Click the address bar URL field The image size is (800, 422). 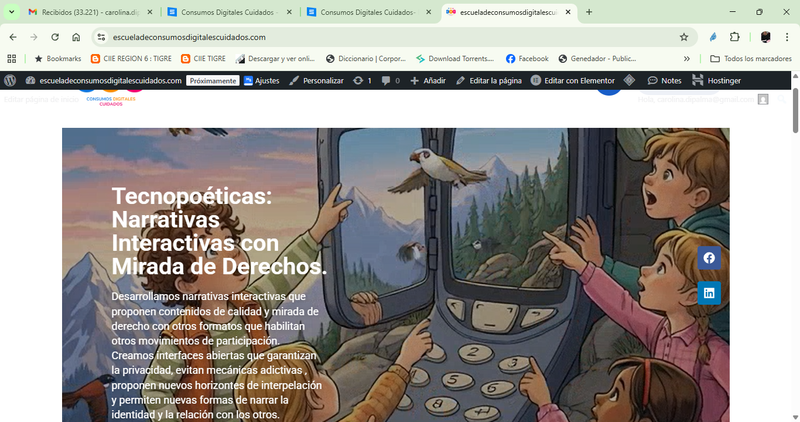pyautogui.click(x=380, y=37)
